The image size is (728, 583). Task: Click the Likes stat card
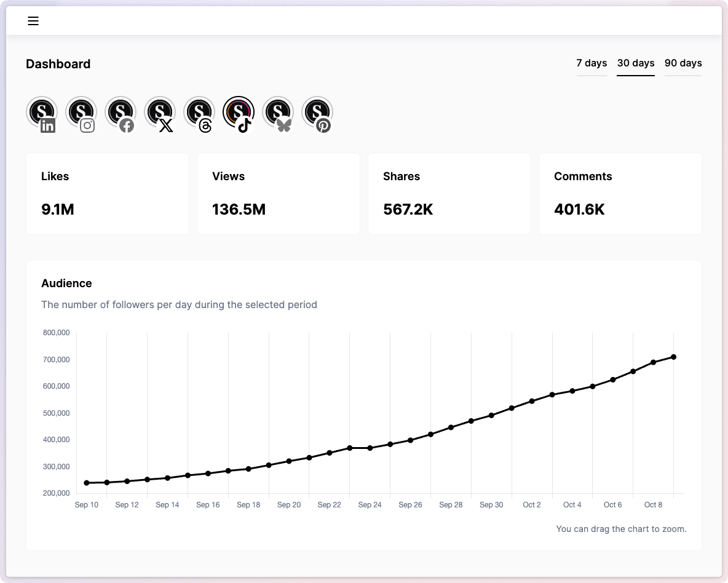(x=108, y=194)
